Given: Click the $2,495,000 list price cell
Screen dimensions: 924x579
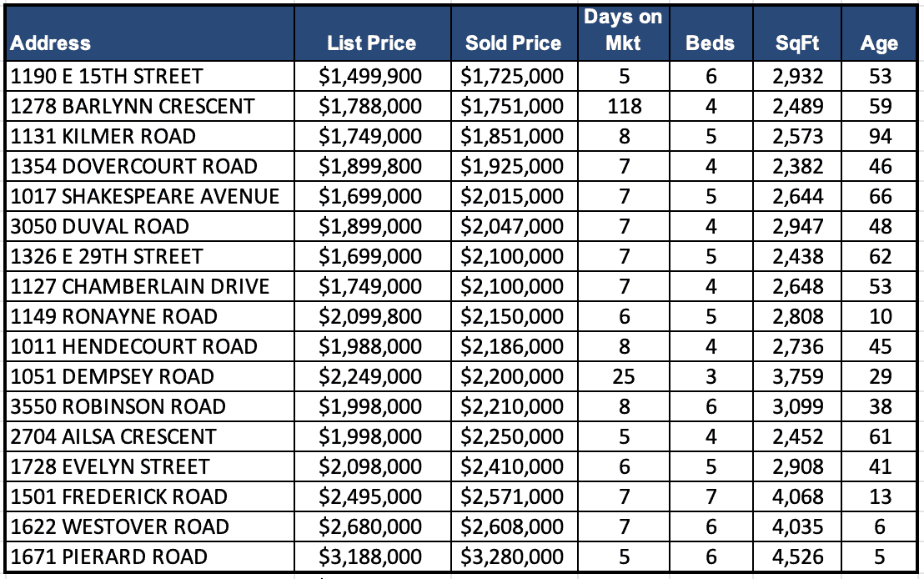Looking at the screenshot, I should pos(371,496).
